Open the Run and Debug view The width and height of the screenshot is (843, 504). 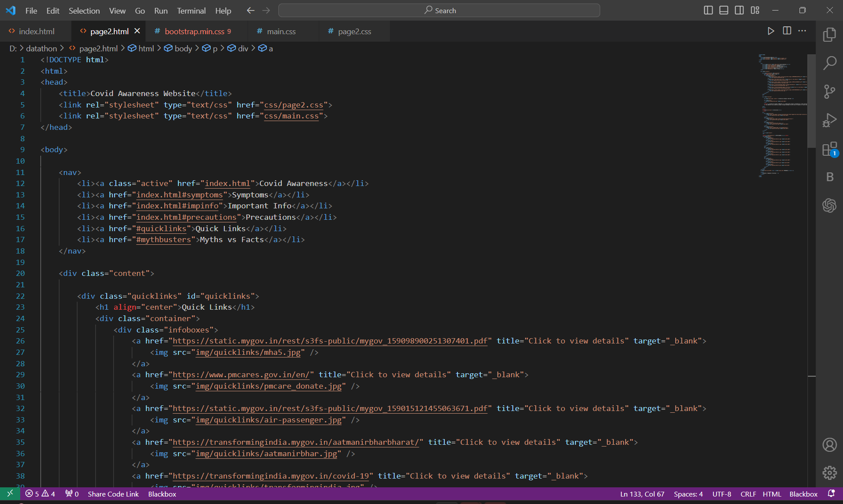[829, 120]
